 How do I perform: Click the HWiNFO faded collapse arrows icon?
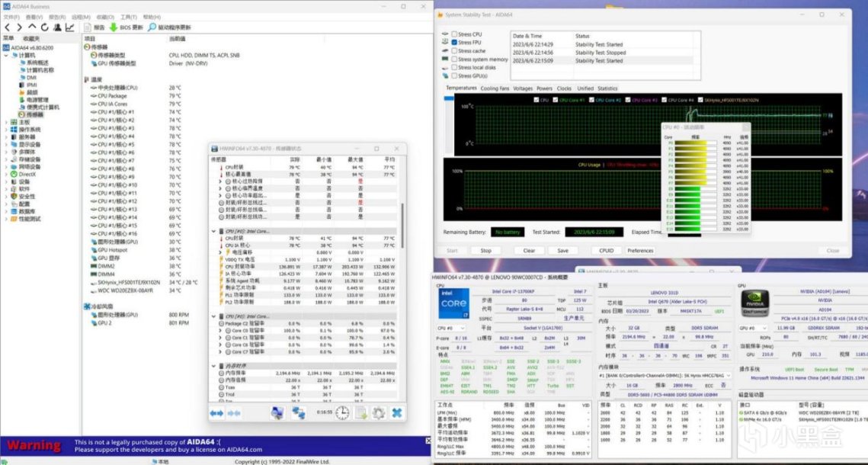pyautogui.click(x=234, y=413)
